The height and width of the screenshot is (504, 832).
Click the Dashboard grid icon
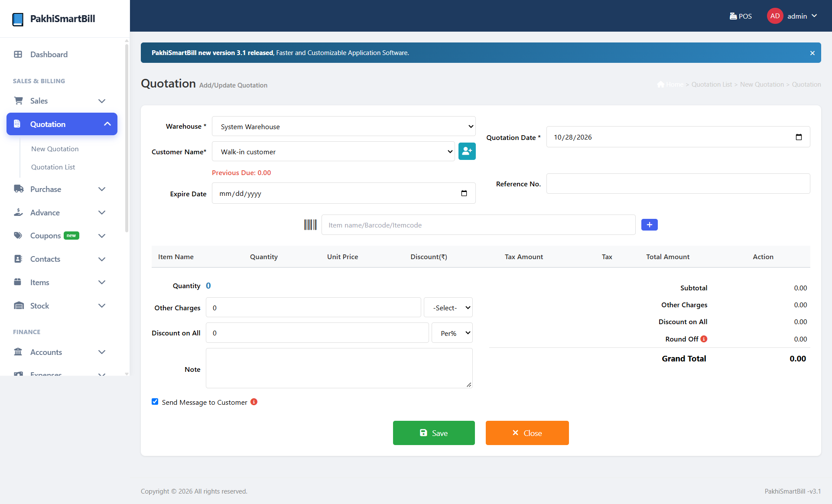click(x=18, y=54)
